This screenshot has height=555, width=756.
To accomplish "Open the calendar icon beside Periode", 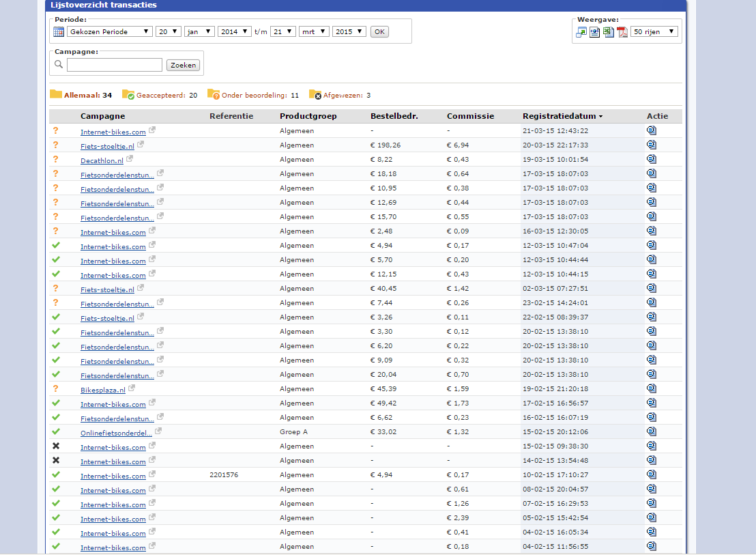I will tap(59, 32).
